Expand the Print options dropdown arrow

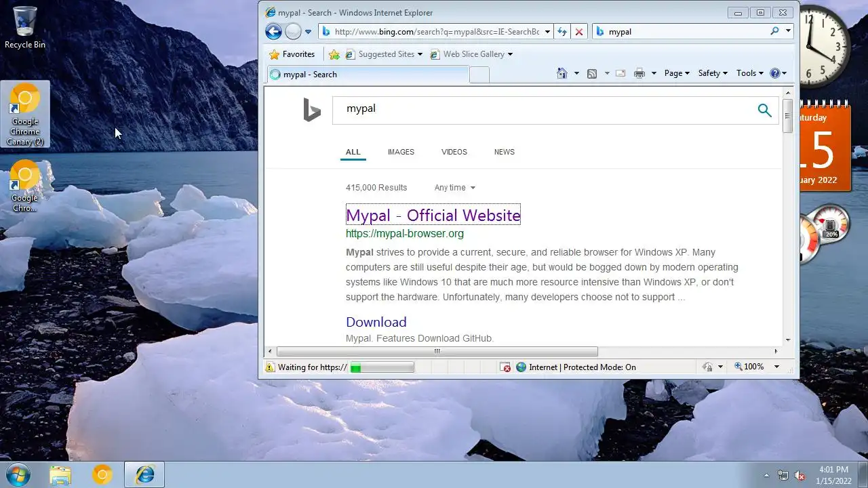[654, 73]
